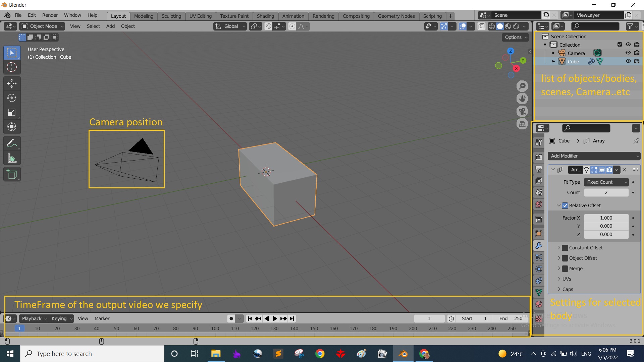Uncheck the Relative Offset checkbox
The width and height of the screenshot is (644, 362).
tap(565, 205)
